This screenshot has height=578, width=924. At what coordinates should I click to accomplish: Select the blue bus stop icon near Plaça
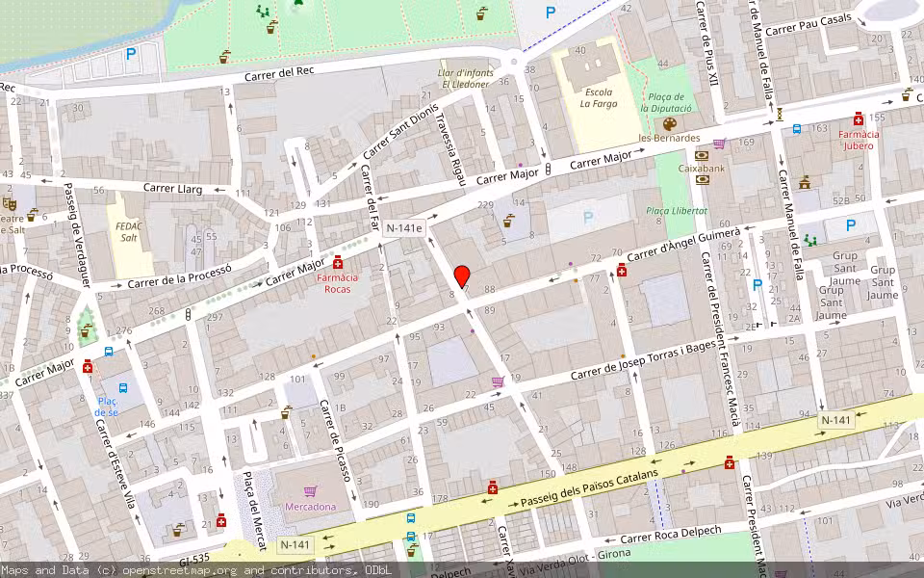(x=123, y=388)
